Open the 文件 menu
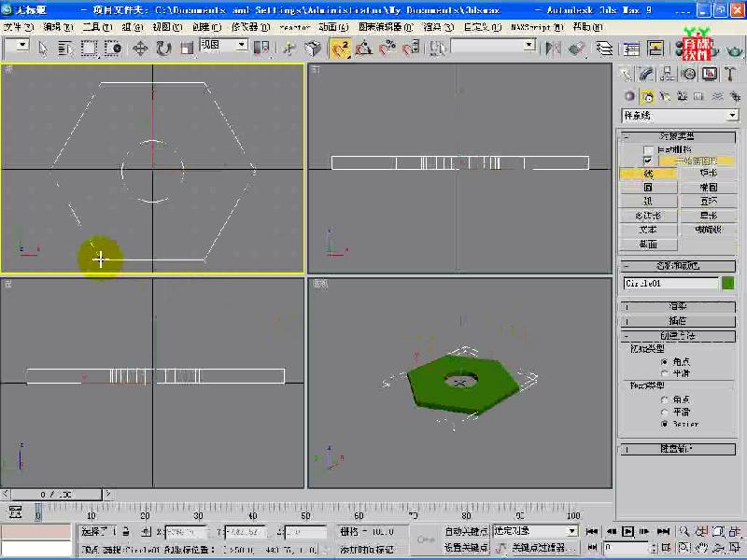The image size is (747, 560). [19, 27]
